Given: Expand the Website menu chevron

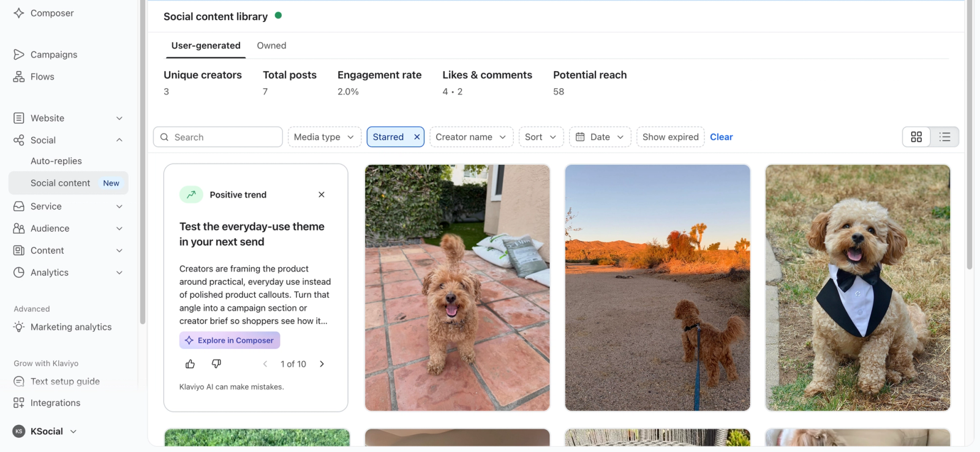Looking at the screenshot, I should 119,118.
